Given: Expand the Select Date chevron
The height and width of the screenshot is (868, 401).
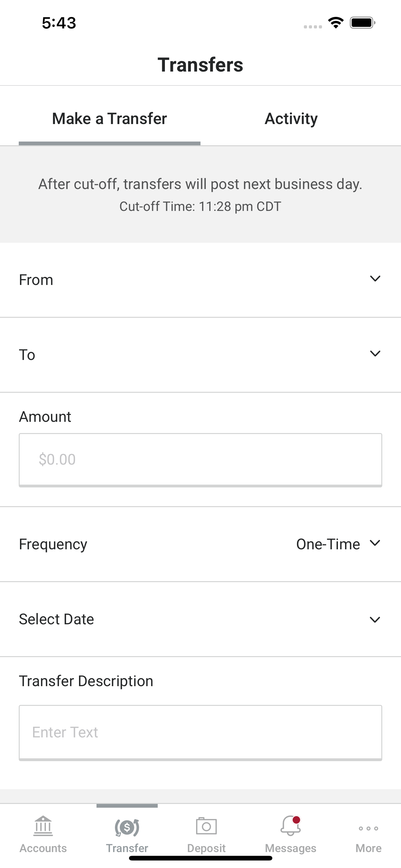Looking at the screenshot, I should [x=375, y=620].
